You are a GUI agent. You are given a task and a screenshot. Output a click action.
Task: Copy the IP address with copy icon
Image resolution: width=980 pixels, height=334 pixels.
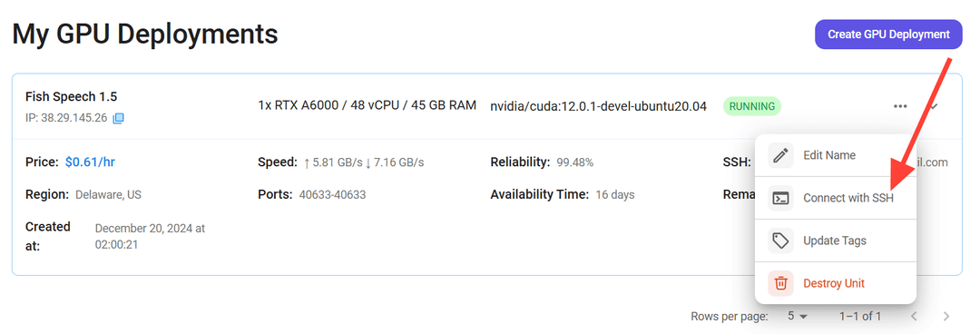(118, 118)
